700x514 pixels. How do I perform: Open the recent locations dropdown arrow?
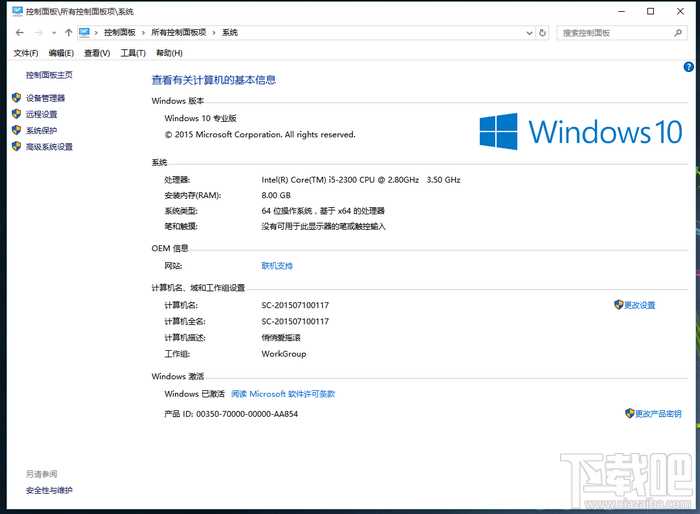(54, 33)
